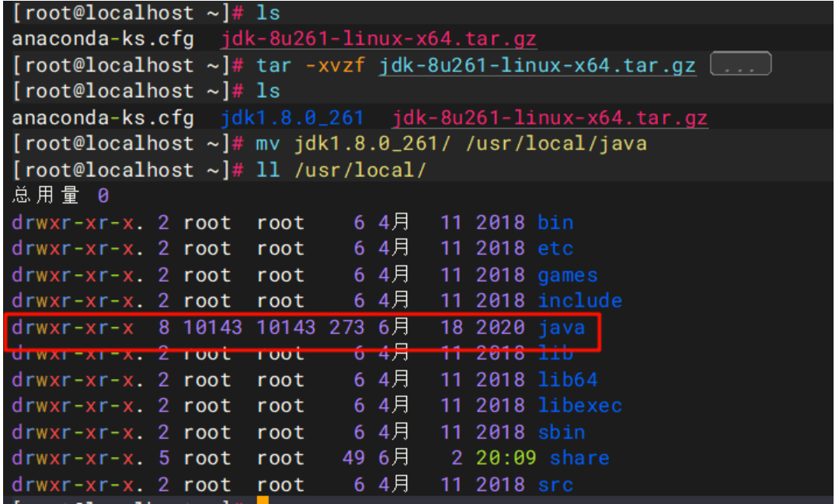Select the libexec directory name
This screenshot has width=839, height=504.
click(580, 405)
